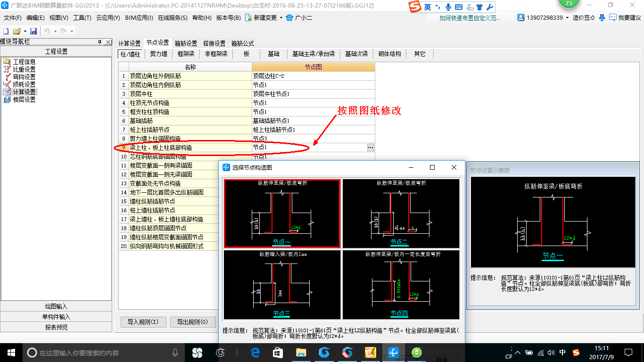The height and width of the screenshot is (362, 644).
Task: Click the Sogou input method S logo
Action: [x=415, y=7]
